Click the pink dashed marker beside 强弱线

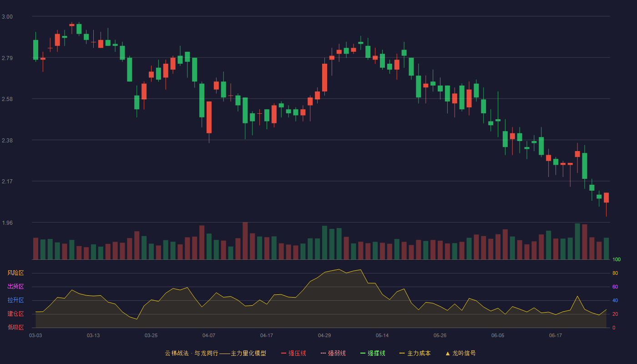tap(323, 353)
